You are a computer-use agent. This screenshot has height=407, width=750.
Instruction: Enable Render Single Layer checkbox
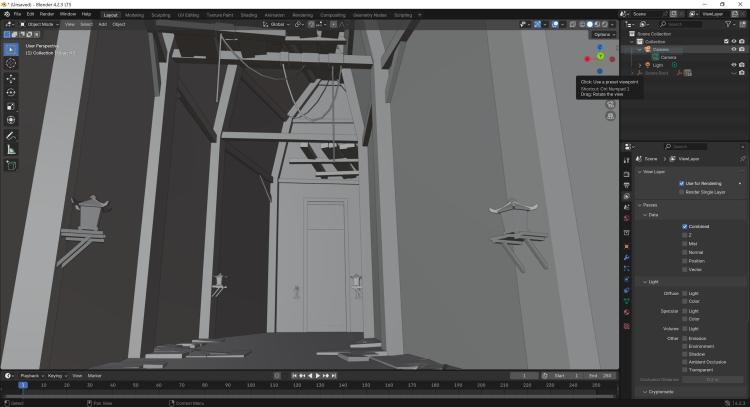pos(682,191)
